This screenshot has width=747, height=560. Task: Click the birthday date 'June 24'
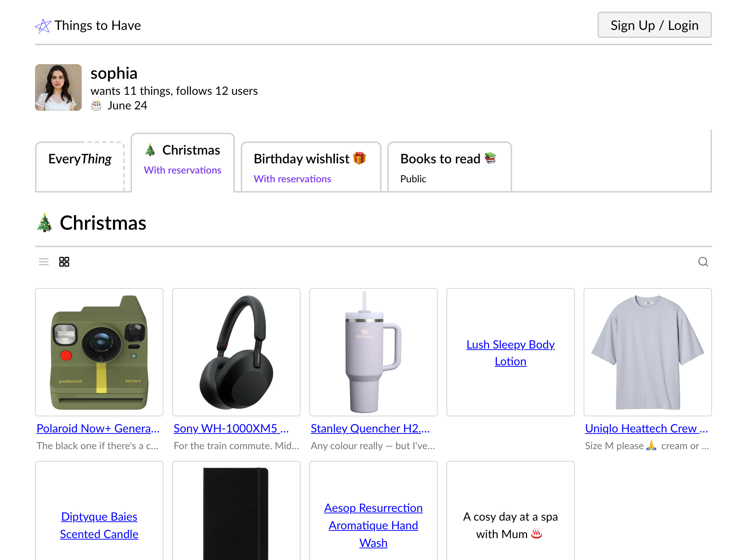(x=127, y=105)
